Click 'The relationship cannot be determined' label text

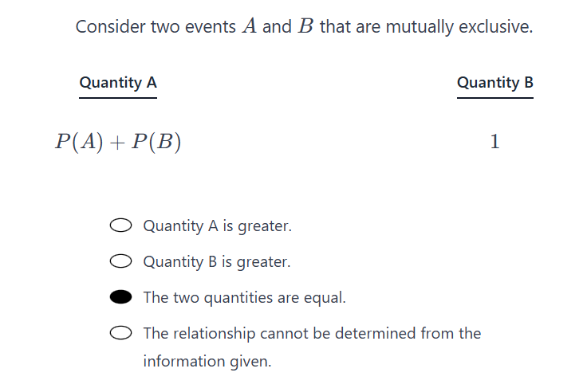(312, 333)
